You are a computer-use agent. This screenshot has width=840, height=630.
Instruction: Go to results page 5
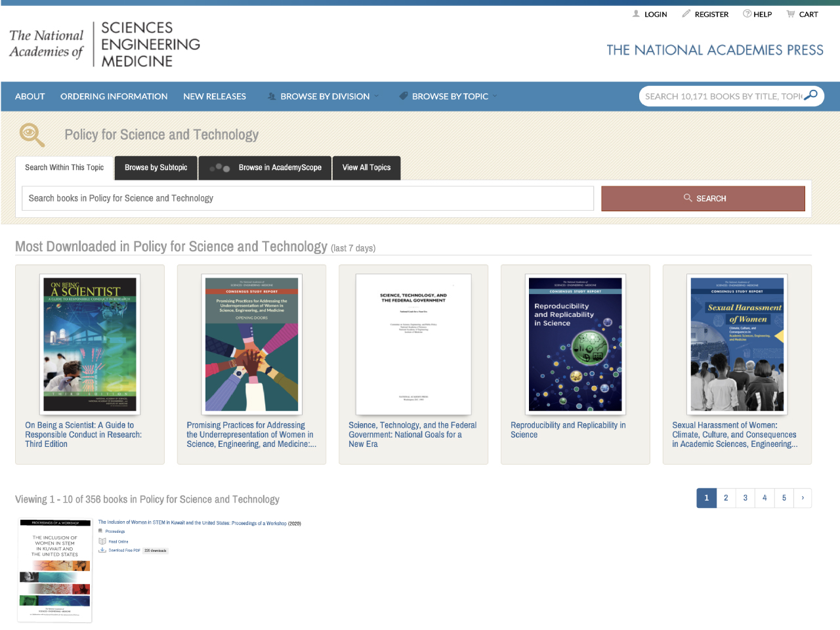coord(784,498)
